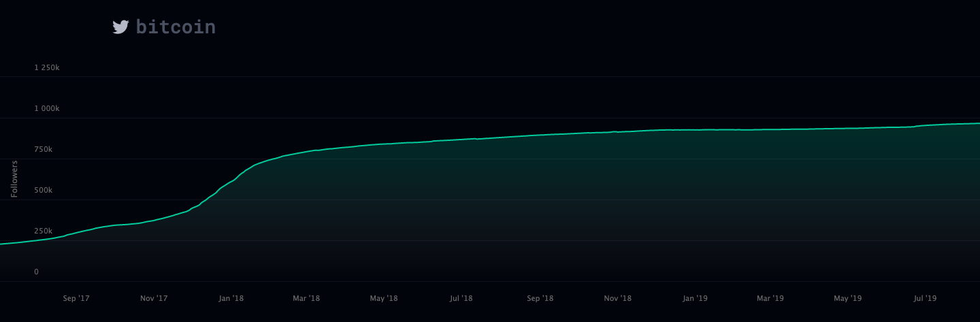Click the '500k' y-axis value
Screen dimensions: 980x322
[x=44, y=191]
